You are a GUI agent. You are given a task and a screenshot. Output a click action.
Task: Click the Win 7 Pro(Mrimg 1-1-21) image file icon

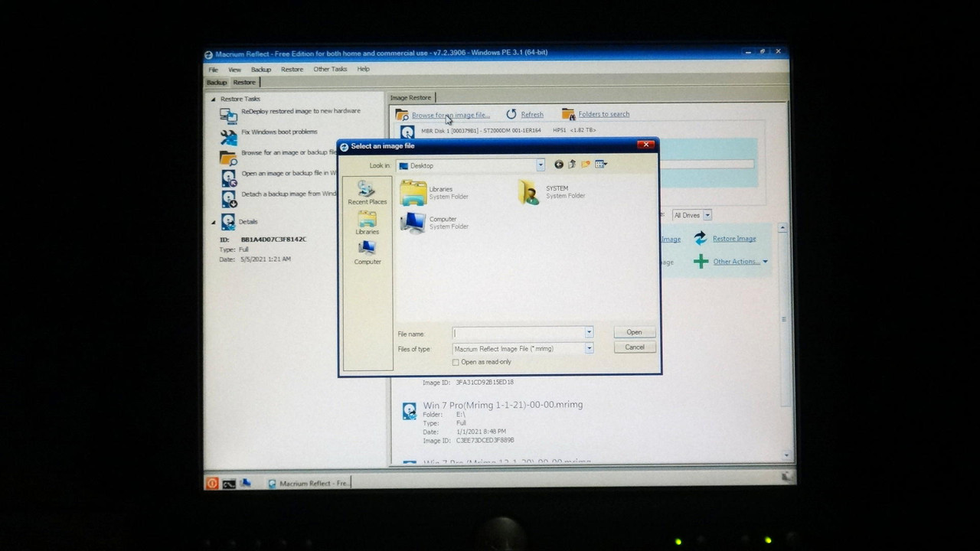[x=410, y=411]
